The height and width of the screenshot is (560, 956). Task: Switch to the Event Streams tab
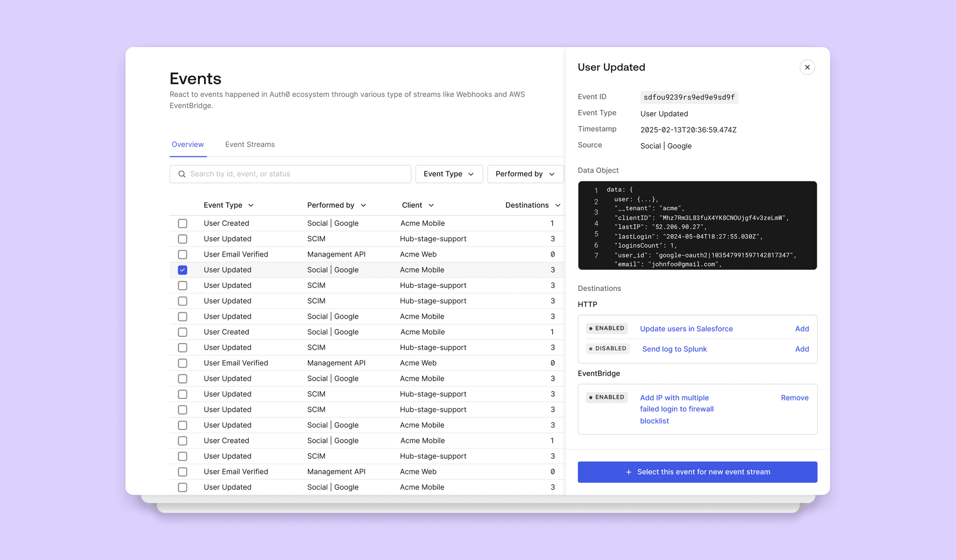coord(250,145)
